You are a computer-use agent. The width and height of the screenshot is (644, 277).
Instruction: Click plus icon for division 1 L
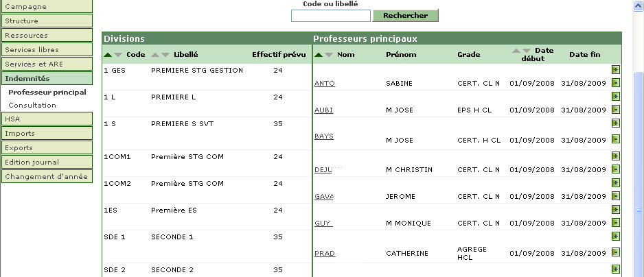[615, 97]
